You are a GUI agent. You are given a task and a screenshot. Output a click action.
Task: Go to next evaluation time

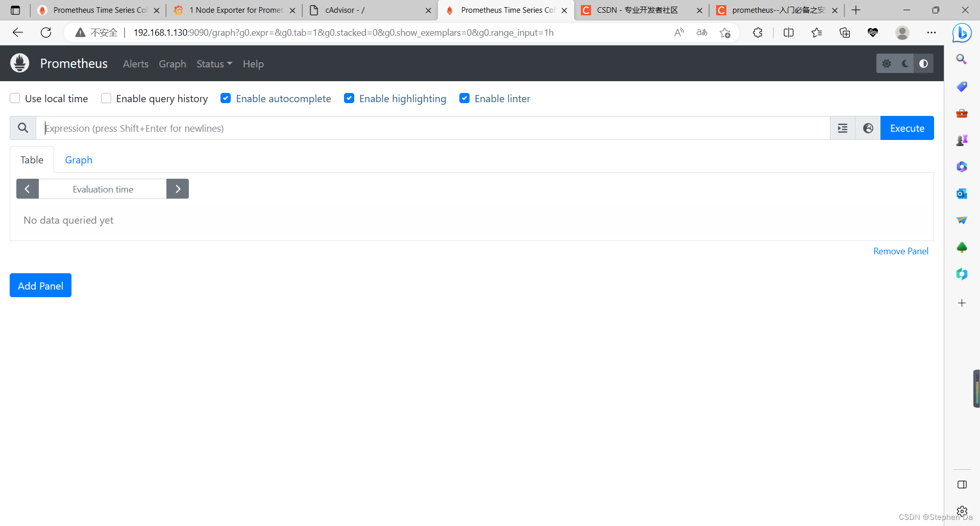coord(178,189)
